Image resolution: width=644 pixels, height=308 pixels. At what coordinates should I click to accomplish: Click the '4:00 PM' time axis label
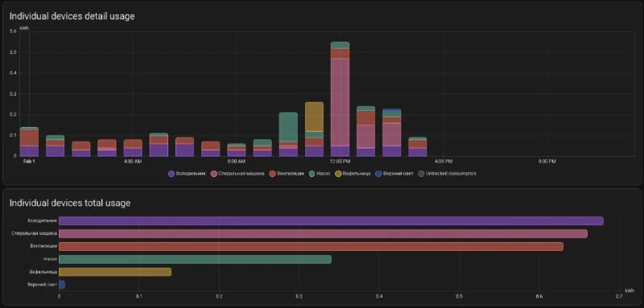coord(444,162)
